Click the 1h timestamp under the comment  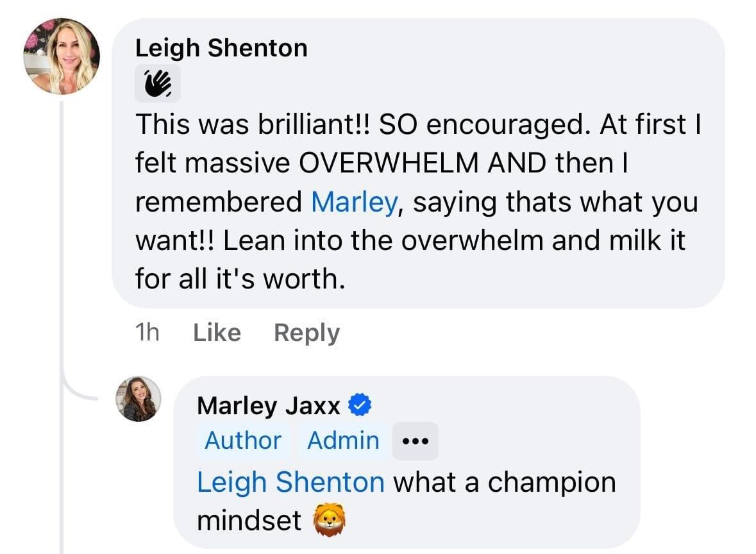click(x=147, y=333)
